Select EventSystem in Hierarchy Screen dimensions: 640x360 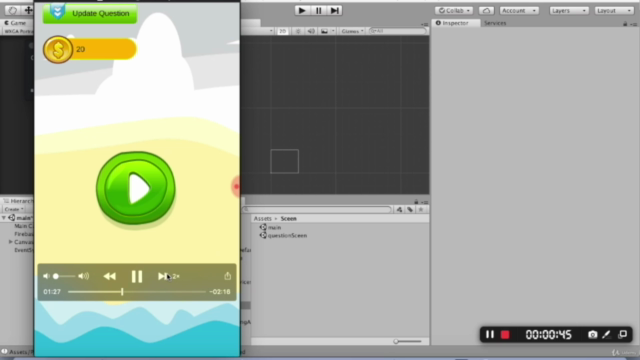click(x=24, y=250)
